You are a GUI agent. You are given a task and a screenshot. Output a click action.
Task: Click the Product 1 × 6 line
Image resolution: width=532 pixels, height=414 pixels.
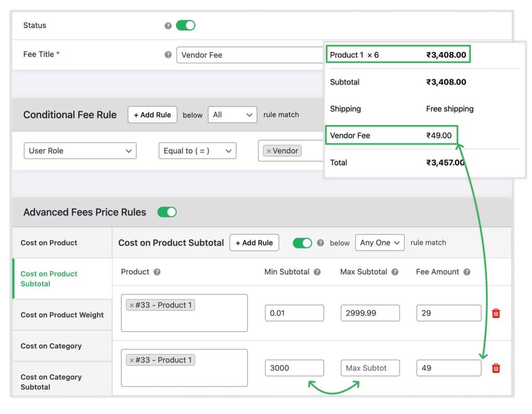(398, 54)
